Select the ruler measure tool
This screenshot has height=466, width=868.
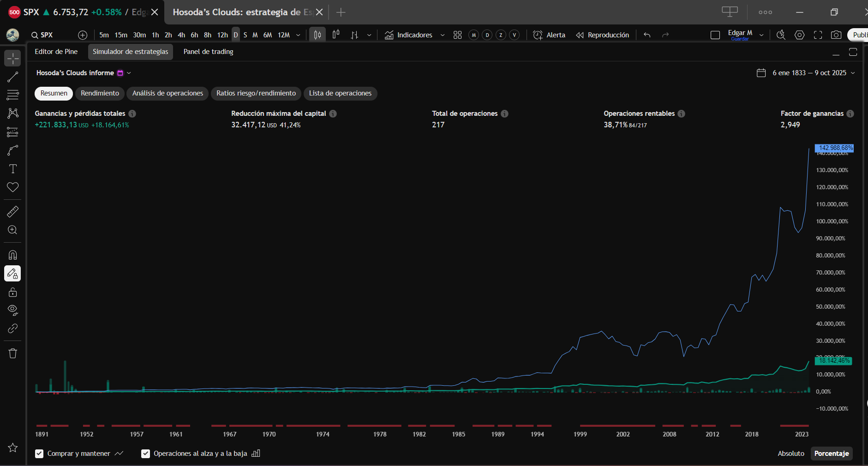point(12,212)
